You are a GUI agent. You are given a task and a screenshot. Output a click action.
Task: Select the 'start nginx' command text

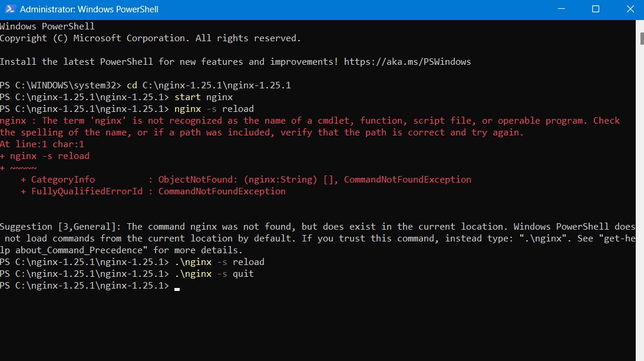coord(203,97)
